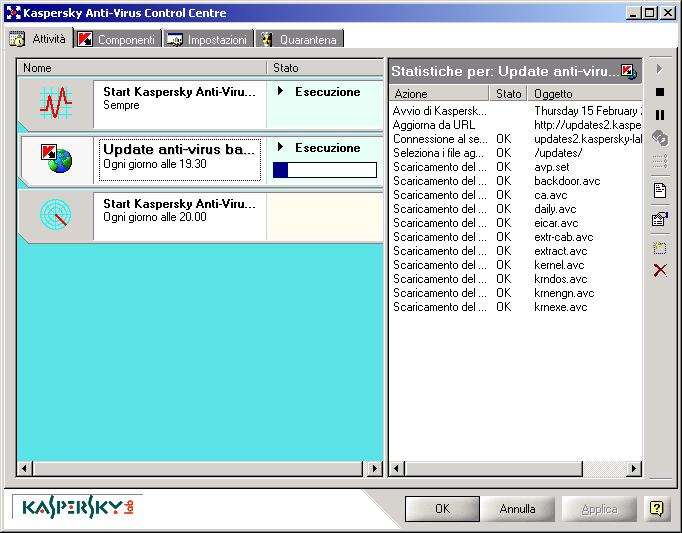Click the Kaspersky title bar app icon
This screenshot has width=682, height=533.
point(13,13)
